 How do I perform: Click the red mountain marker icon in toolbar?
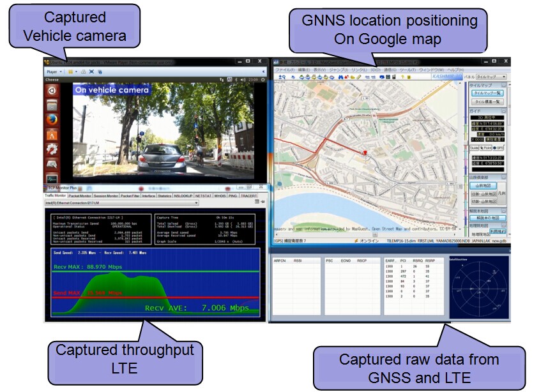[x=347, y=77]
